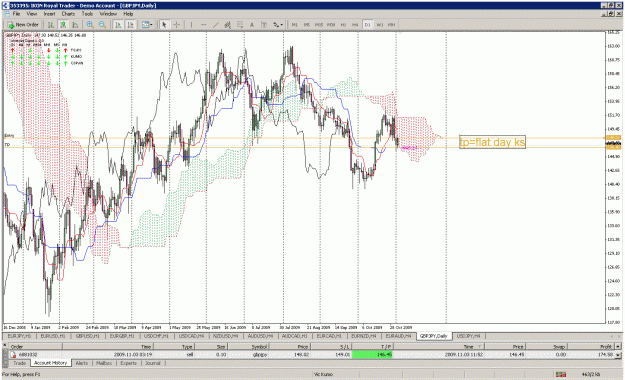The height and width of the screenshot is (380, 625).
Task: Open the Experts terminal tab
Action: tap(128, 363)
